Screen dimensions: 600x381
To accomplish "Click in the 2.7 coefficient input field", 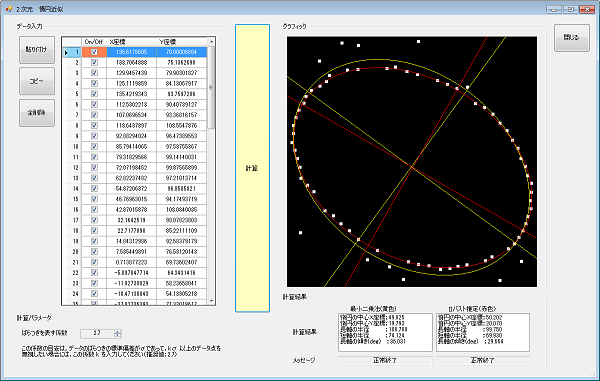I will 97,334.
